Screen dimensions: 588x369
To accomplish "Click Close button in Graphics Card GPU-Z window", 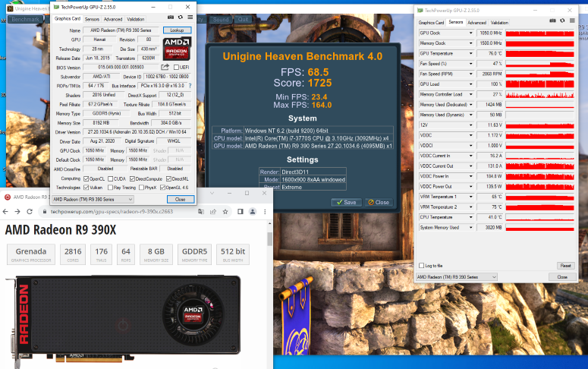I will tap(181, 200).
